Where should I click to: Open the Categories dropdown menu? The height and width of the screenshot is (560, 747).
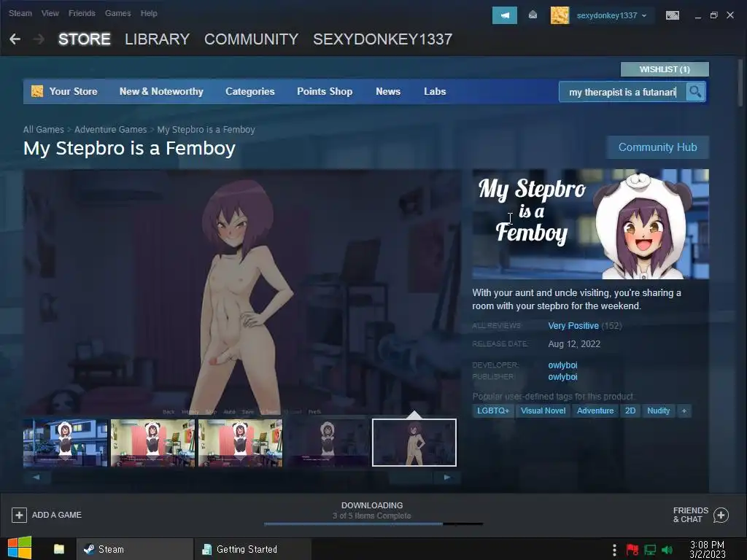point(250,91)
